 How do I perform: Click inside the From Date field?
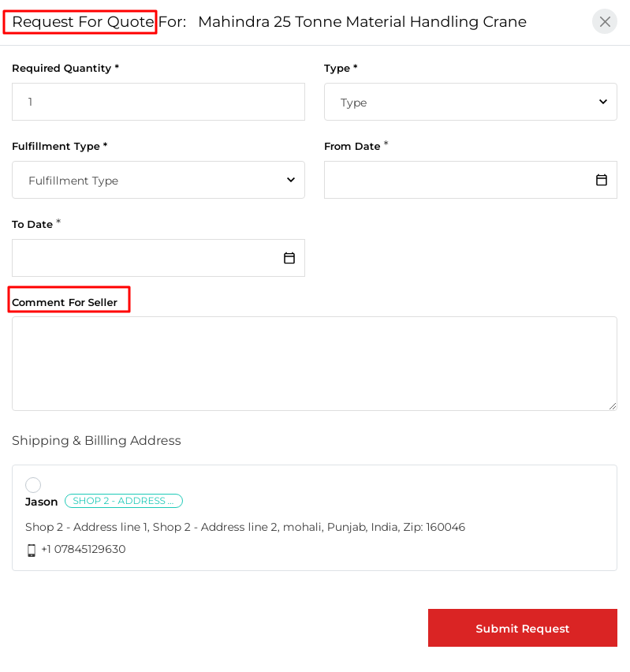click(457, 180)
